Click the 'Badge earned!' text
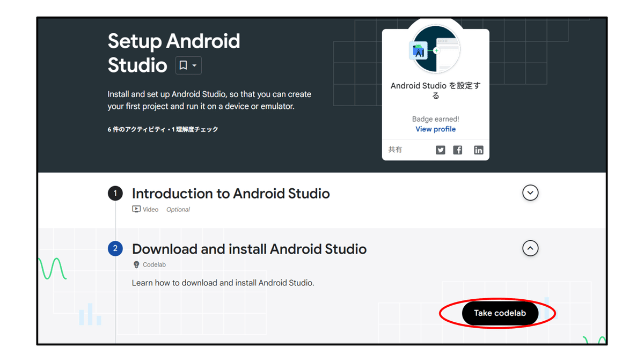 [x=436, y=119]
